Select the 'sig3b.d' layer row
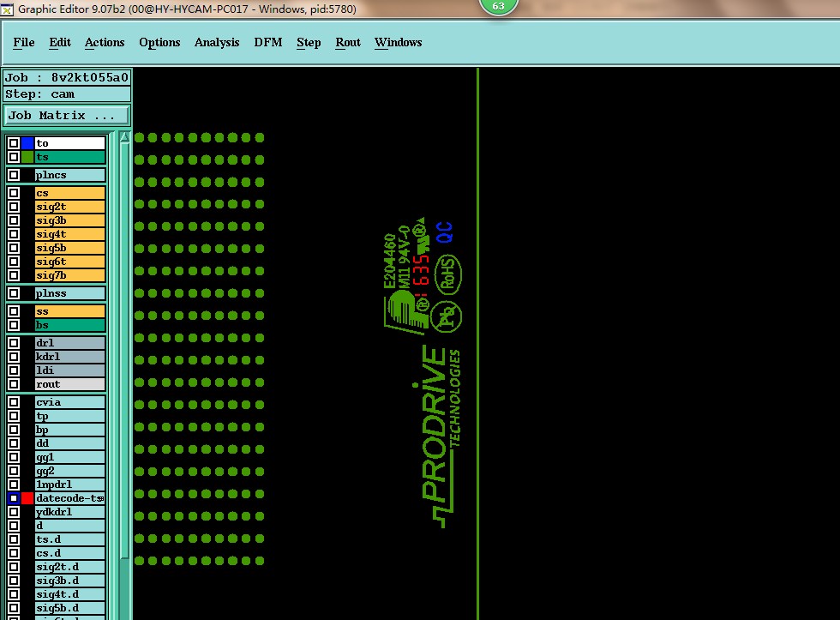 pos(69,581)
